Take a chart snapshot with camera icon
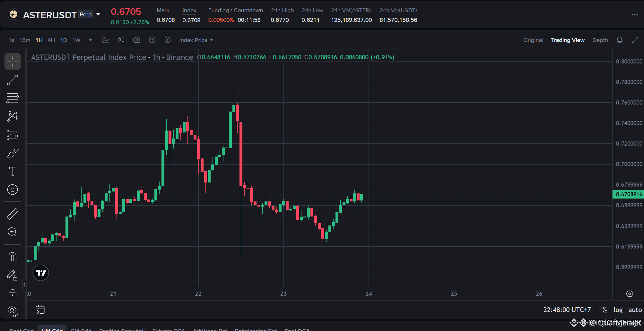The height and width of the screenshot is (331, 644). coord(137,40)
